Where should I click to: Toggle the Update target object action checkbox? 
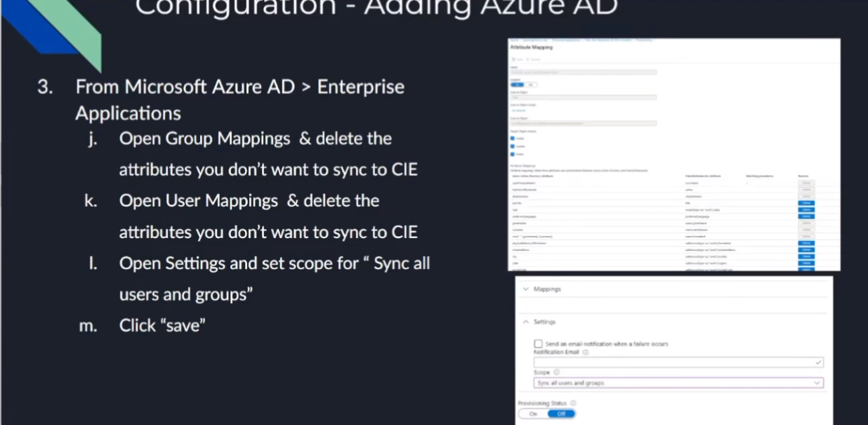tap(513, 146)
